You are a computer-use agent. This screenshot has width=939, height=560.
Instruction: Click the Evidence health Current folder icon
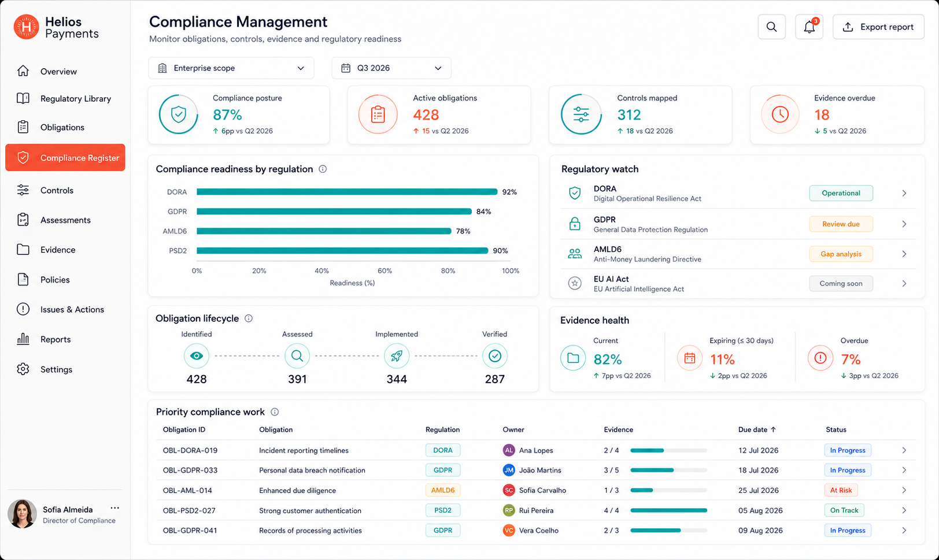(x=573, y=358)
